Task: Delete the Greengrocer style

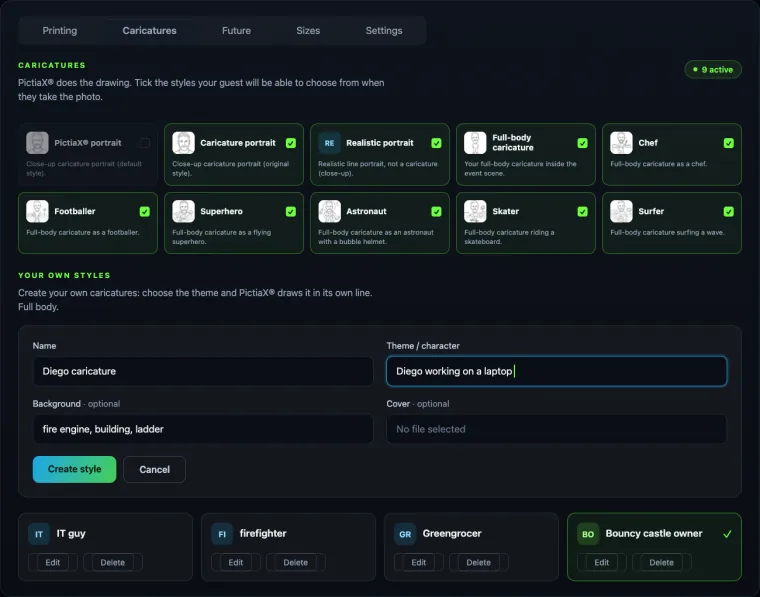Action: (479, 562)
